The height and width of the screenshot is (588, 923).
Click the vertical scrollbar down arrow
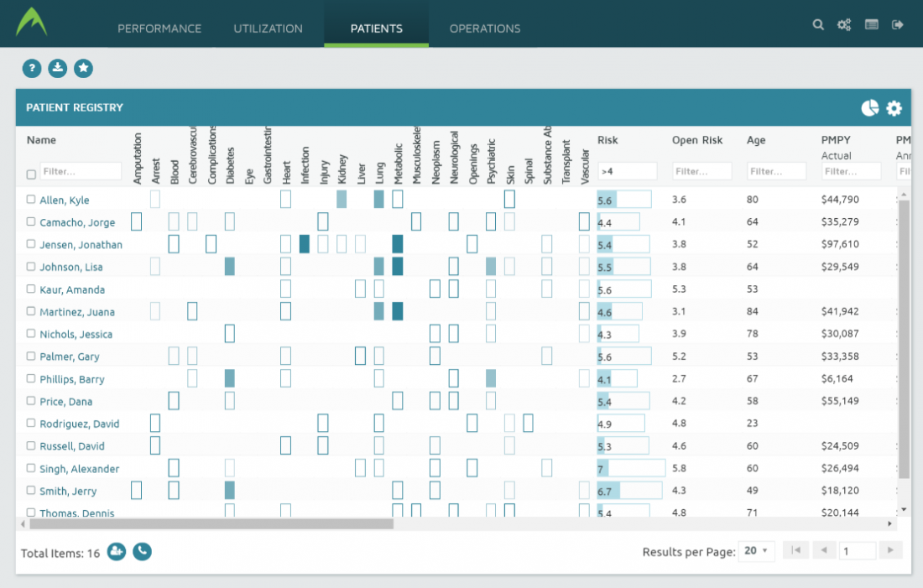(x=905, y=509)
